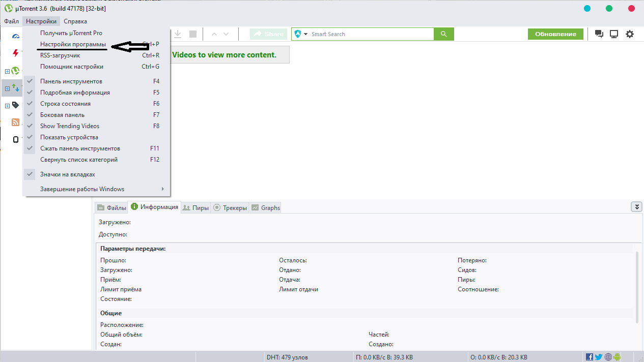
Task: Click the green Обновление button
Action: [x=555, y=34]
